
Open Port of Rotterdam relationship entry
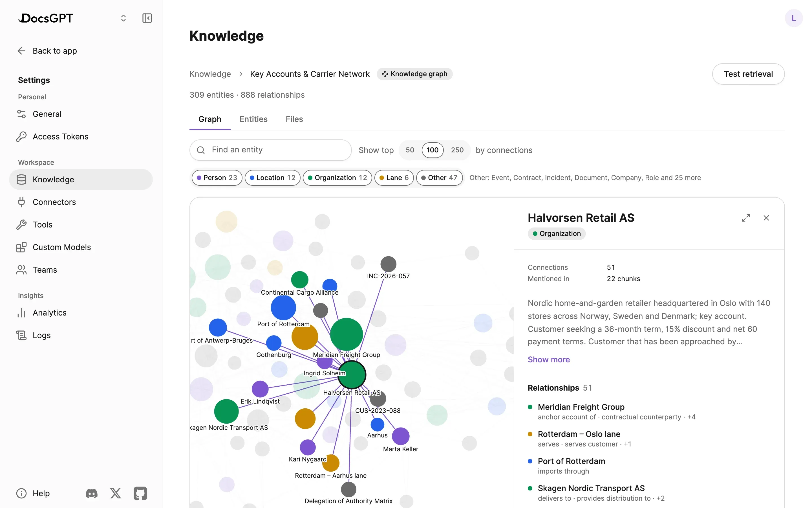[649, 466]
